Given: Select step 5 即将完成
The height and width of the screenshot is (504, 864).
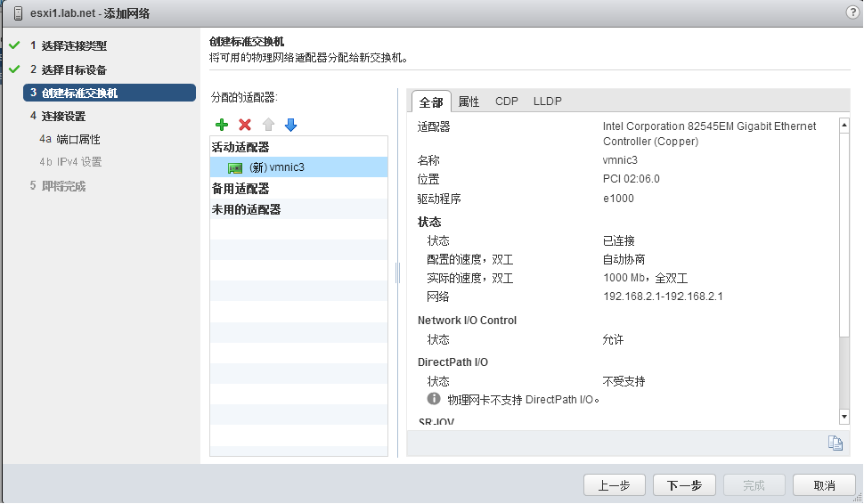Looking at the screenshot, I should point(58,186).
